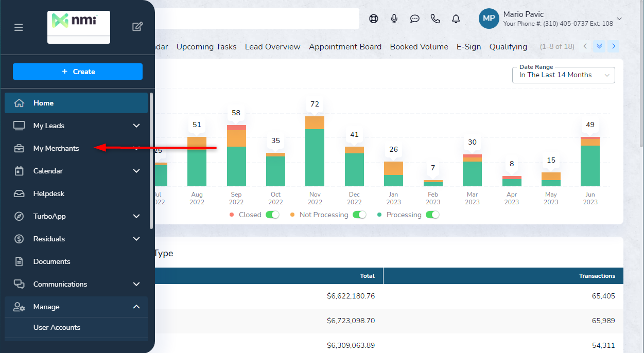
Task: Collapse the Manage section
Action: coord(136,307)
